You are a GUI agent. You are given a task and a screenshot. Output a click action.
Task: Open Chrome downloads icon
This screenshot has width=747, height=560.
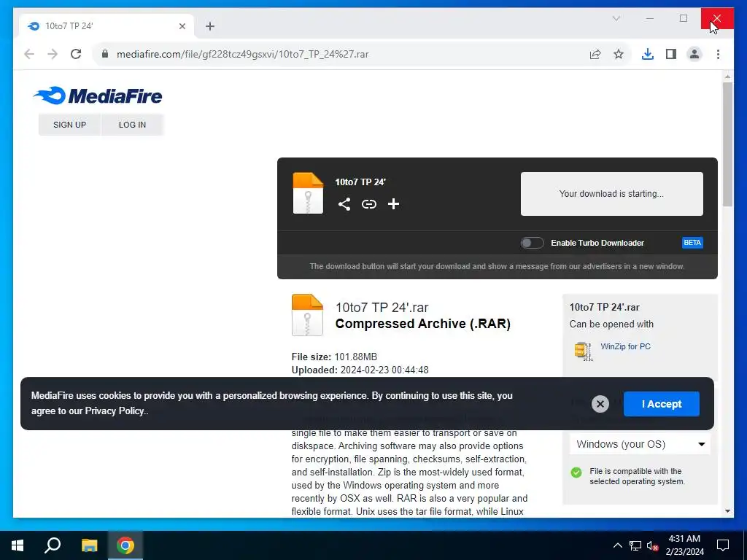(x=648, y=54)
